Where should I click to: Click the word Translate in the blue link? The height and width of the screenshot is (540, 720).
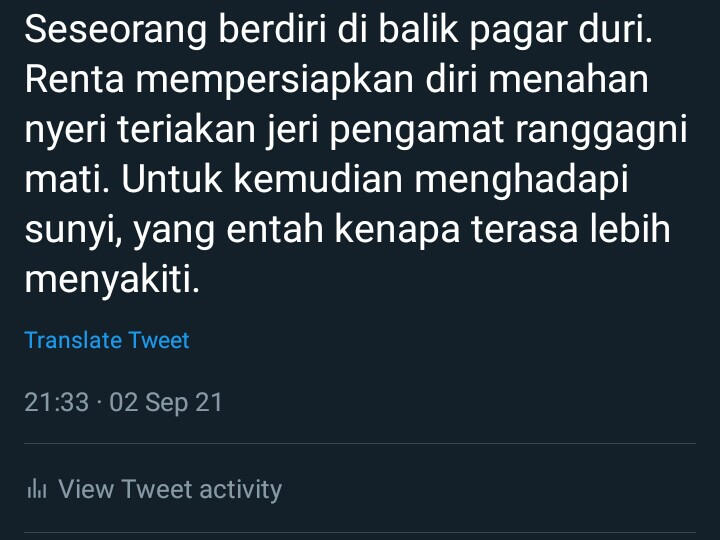point(71,340)
